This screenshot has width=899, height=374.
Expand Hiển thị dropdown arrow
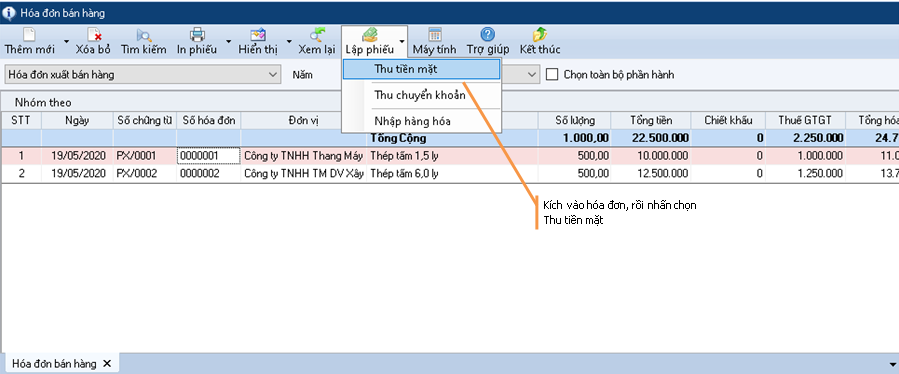pos(288,41)
